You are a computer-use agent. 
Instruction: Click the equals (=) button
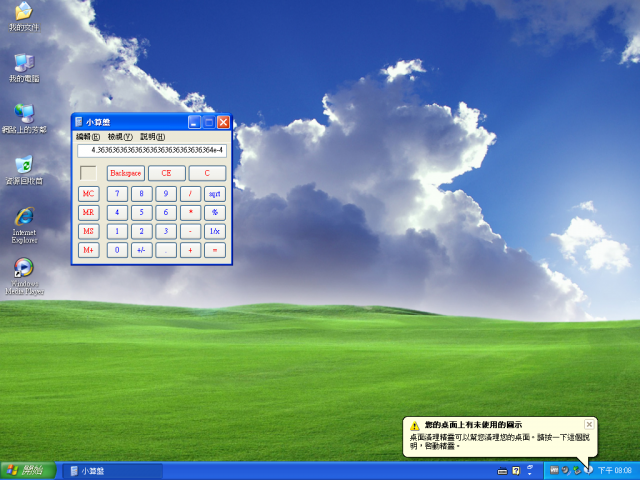click(215, 250)
